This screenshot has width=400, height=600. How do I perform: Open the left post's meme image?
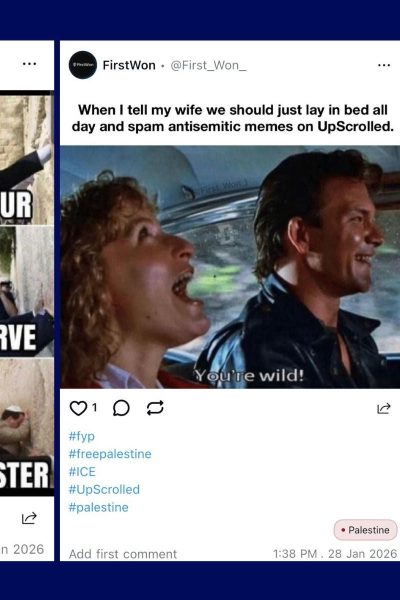click(x=26, y=293)
